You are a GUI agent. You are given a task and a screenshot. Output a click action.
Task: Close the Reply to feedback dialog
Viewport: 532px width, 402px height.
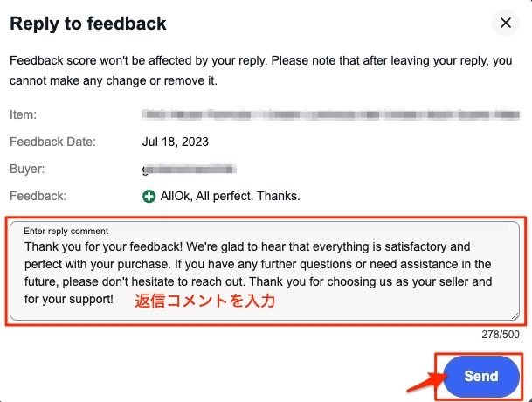505,24
